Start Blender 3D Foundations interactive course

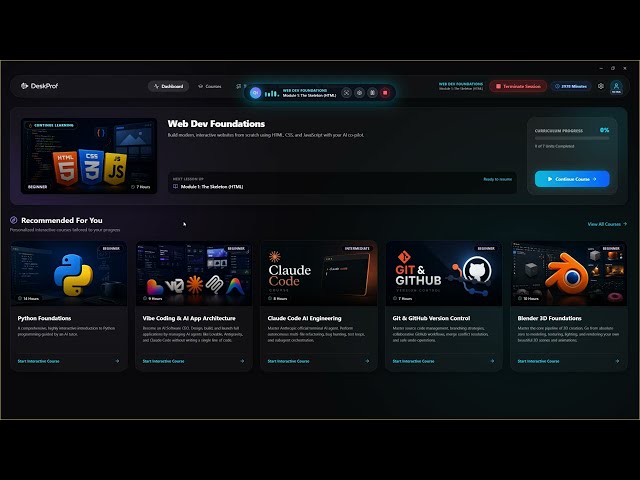[x=538, y=361]
